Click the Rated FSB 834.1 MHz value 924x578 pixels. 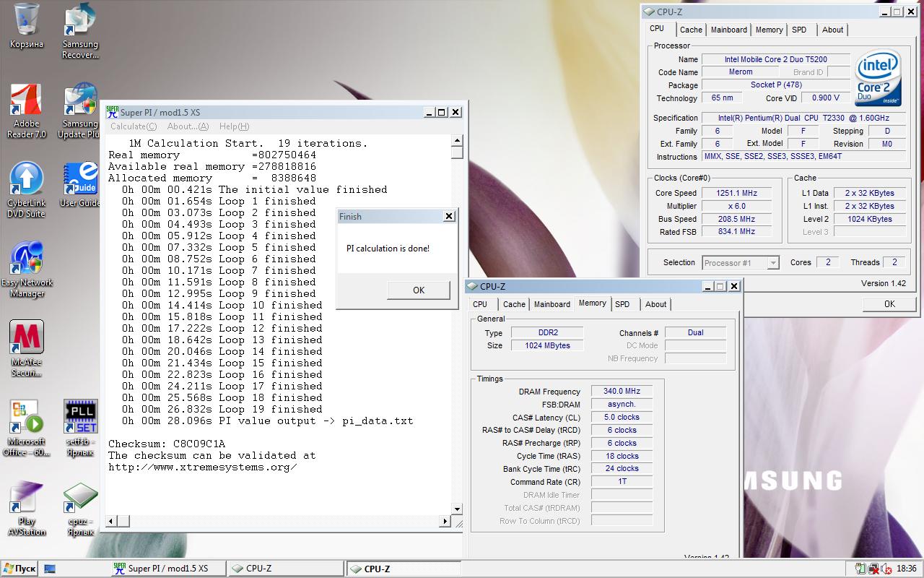(x=736, y=232)
